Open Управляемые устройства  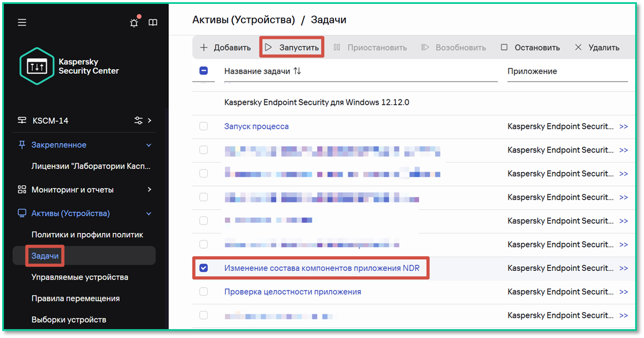79,278
